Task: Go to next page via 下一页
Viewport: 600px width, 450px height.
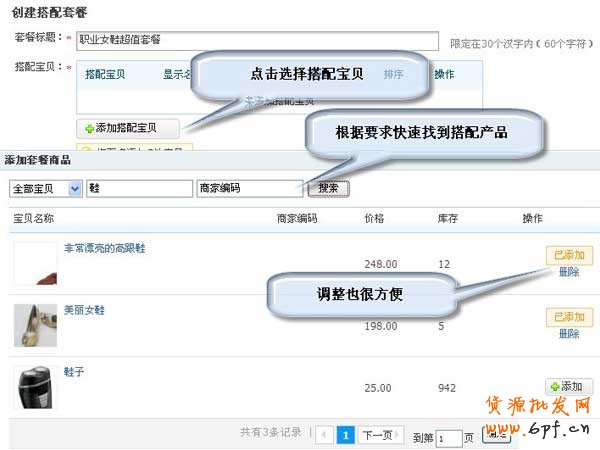Action: point(381,435)
